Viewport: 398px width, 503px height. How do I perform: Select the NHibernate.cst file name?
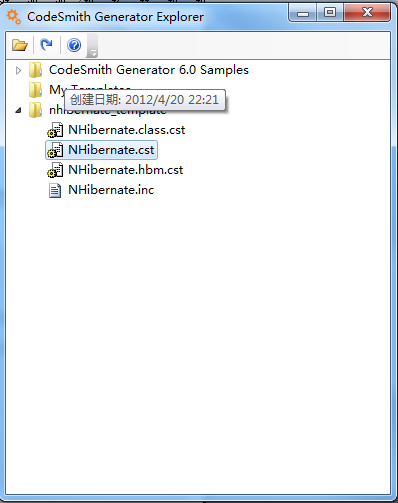point(111,150)
